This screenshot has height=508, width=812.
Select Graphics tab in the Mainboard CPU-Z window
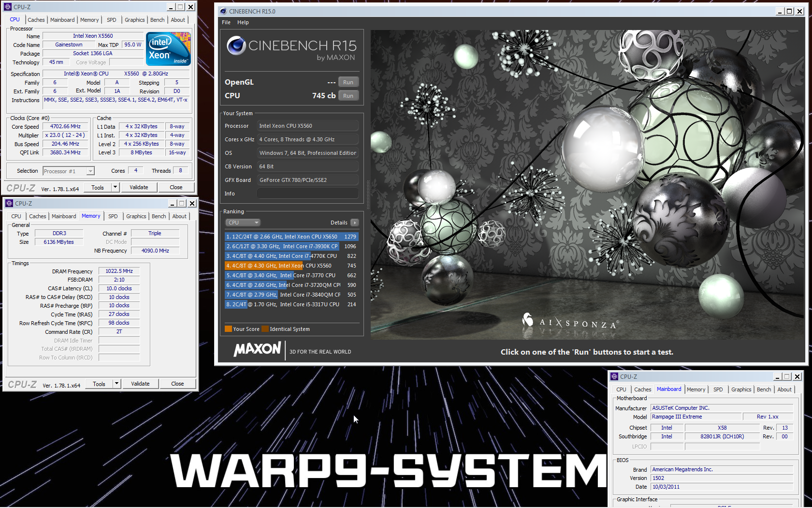pyautogui.click(x=741, y=389)
